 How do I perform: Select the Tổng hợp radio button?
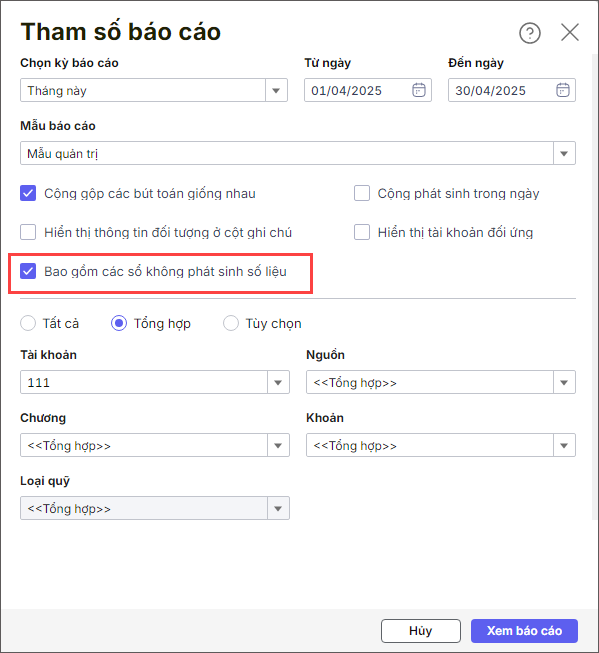[x=119, y=323]
